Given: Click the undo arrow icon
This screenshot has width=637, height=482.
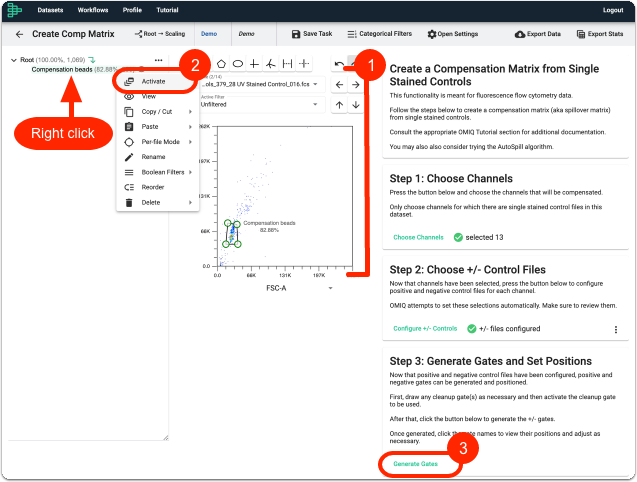Looking at the screenshot, I should point(339,64).
